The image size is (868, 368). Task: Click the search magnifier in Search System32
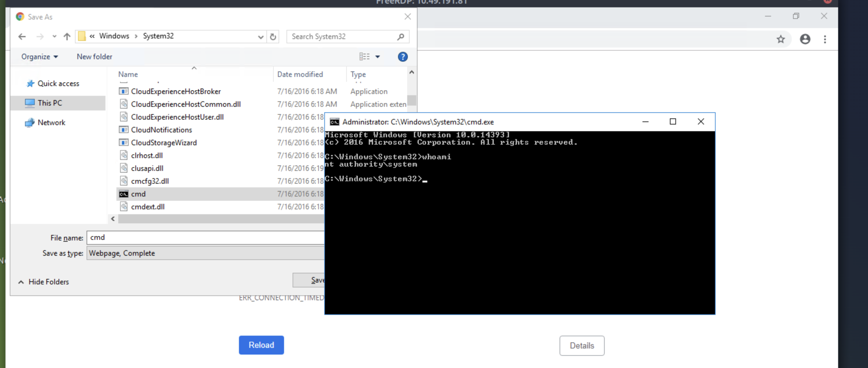coord(400,36)
